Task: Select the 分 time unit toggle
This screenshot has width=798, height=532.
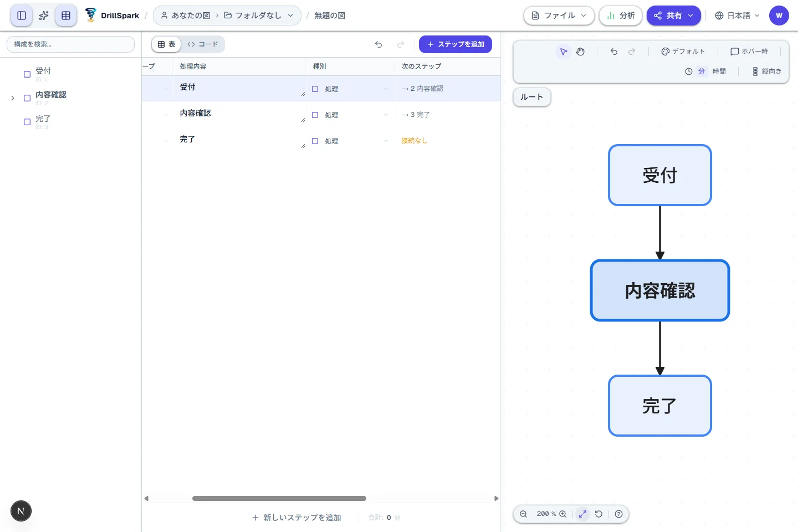Action: click(x=702, y=71)
